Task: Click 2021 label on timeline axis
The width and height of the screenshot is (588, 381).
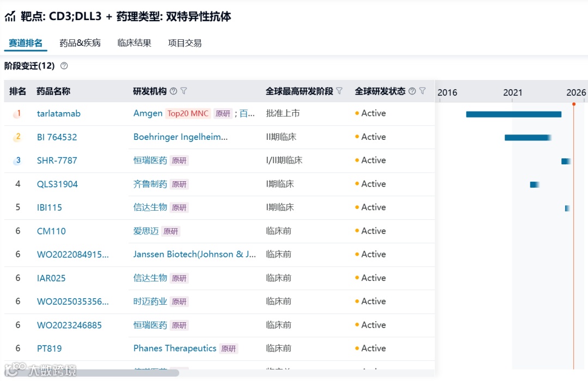Action: coord(513,93)
